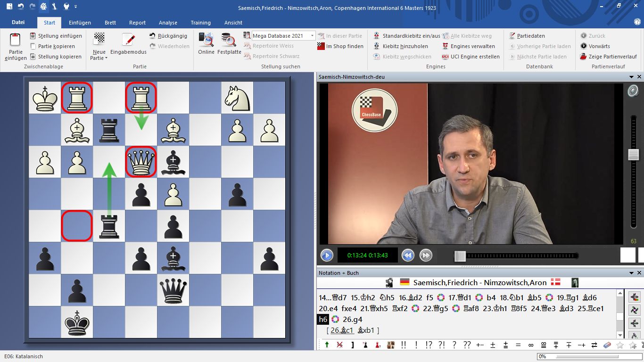
Task: Click the video seek slider handle
Action: [x=460, y=256]
